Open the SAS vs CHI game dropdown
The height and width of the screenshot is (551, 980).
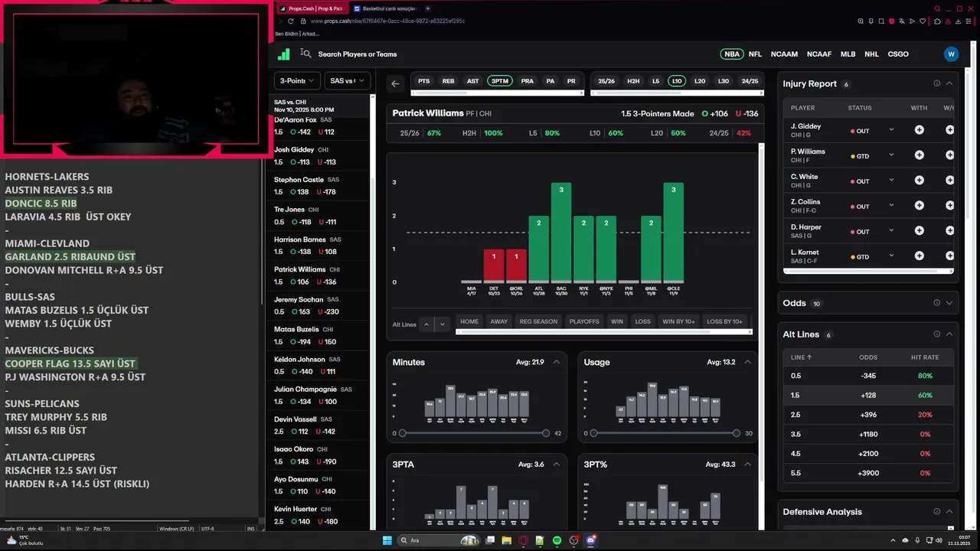point(348,80)
